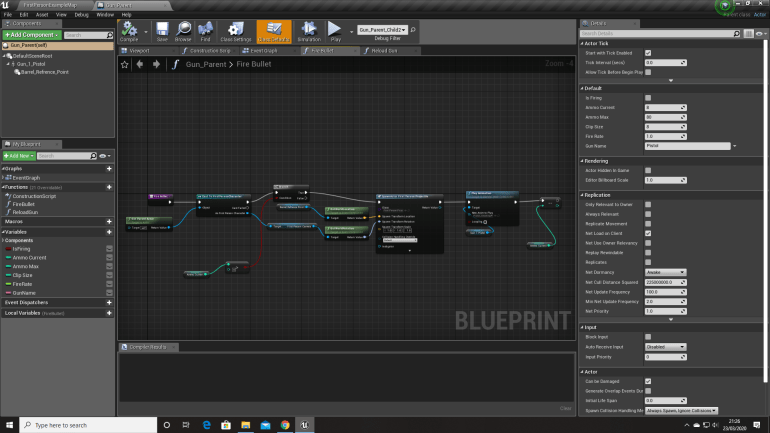Add a new macro with plus
The height and width of the screenshot is (433, 770).
(x=109, y=221)
